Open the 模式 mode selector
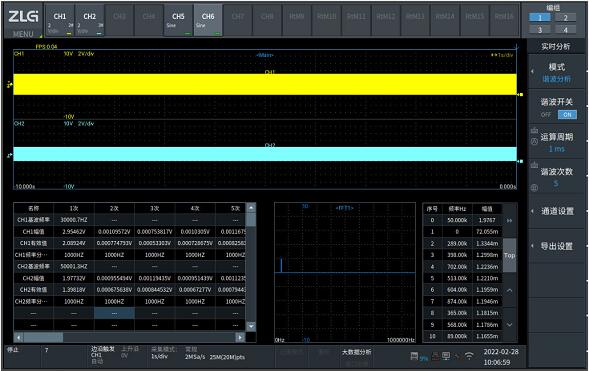The height and width of the screenshot is (371, 589). [x=557, y=72]
